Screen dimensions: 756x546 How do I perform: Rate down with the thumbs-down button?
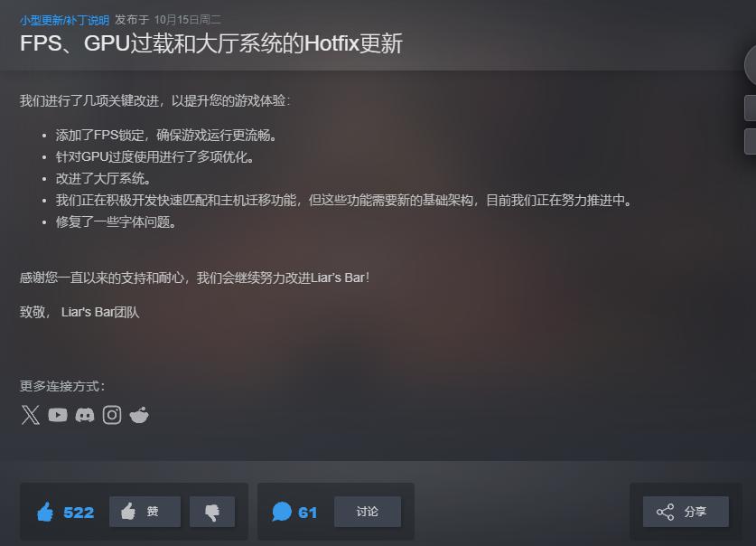212,512
